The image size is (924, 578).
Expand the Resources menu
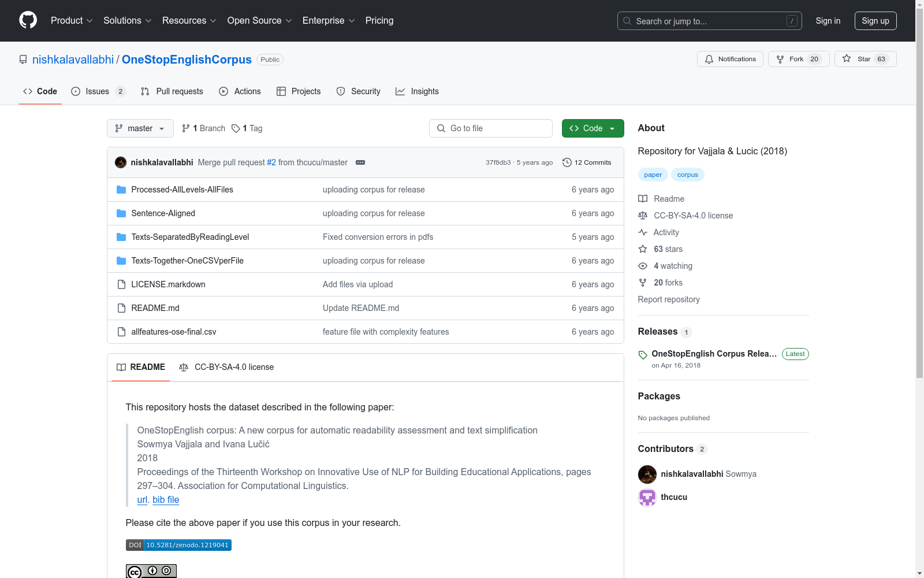click(x=189, y=21)
